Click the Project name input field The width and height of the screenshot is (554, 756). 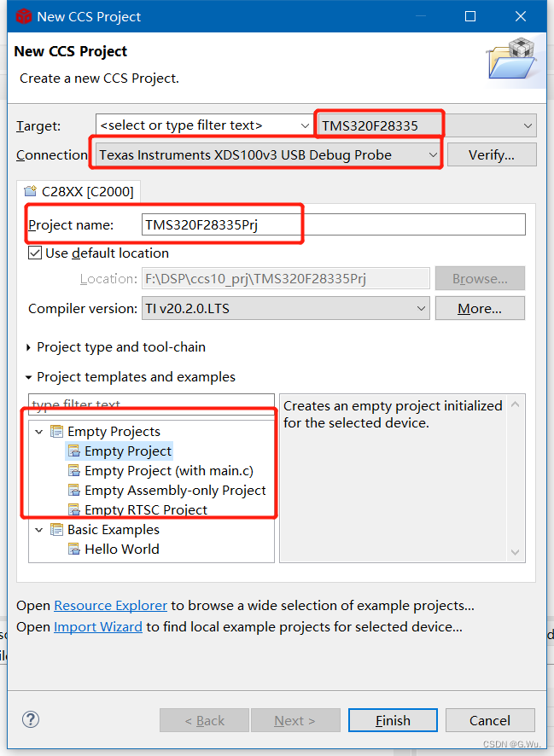(331, 224)
